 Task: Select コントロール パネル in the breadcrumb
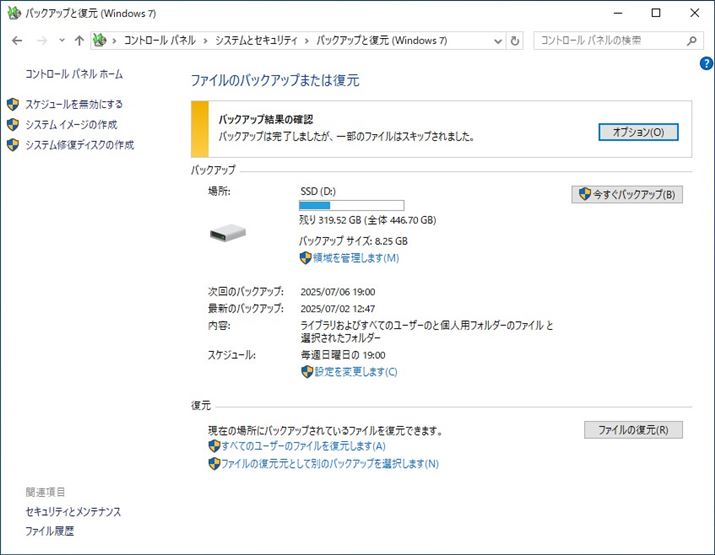pyautogui.click(x=160, y=41)
